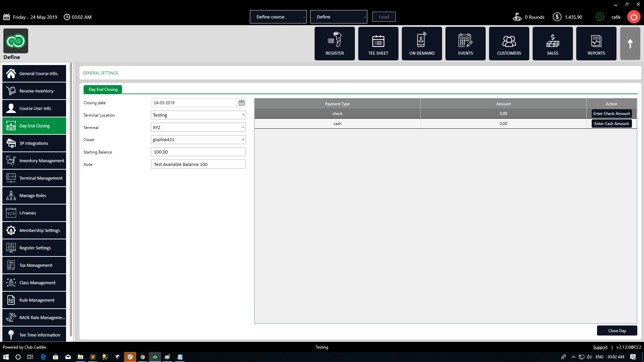Open the Define course dropdown

point(278,17)
